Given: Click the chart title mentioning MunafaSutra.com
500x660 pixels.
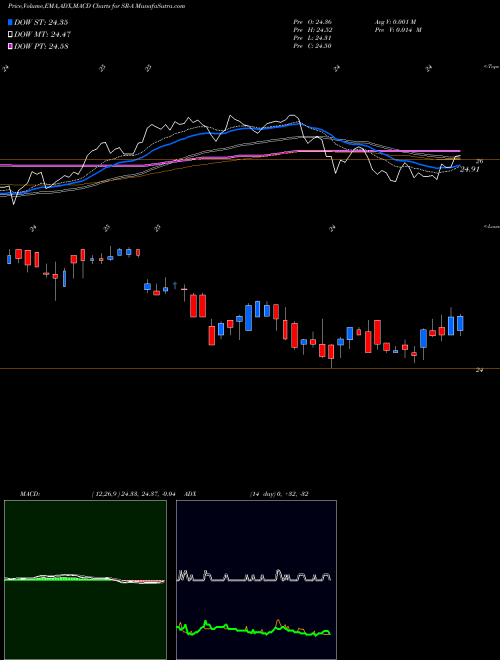Looking at the screenshot, I should click(x=96, y=6).
